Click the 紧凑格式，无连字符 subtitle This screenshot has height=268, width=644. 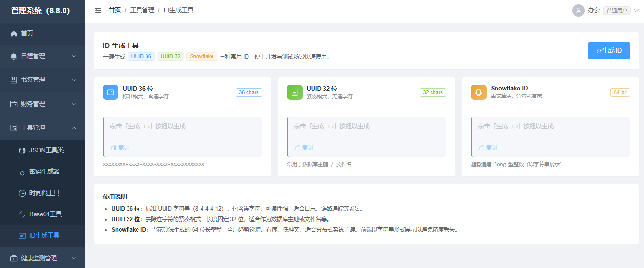330,97
